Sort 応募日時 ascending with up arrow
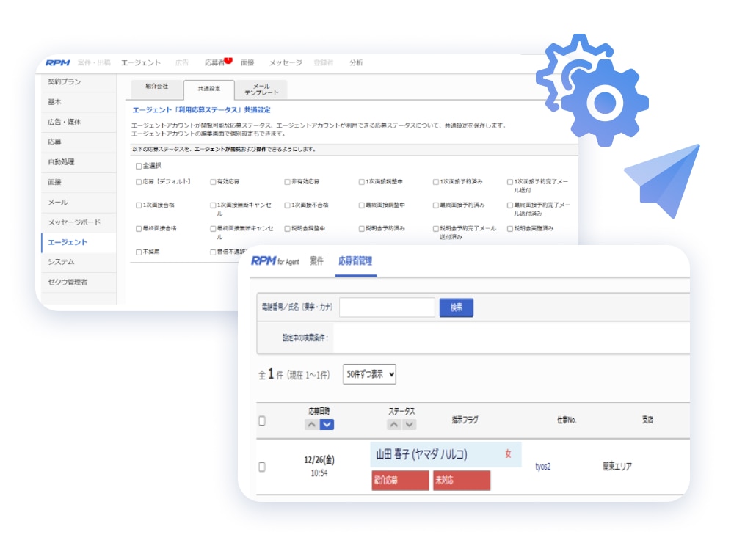The image size is (756, 543). (312, 424)
